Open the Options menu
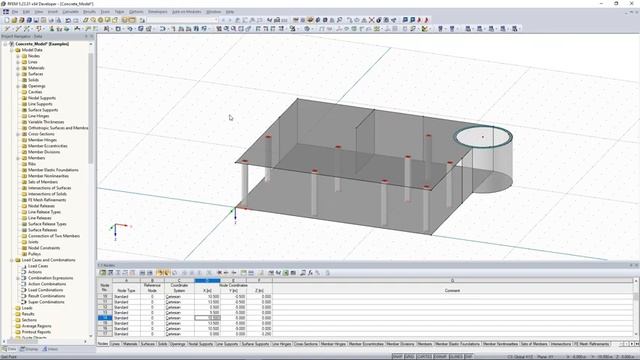The image size is (640, 360). 136,12
